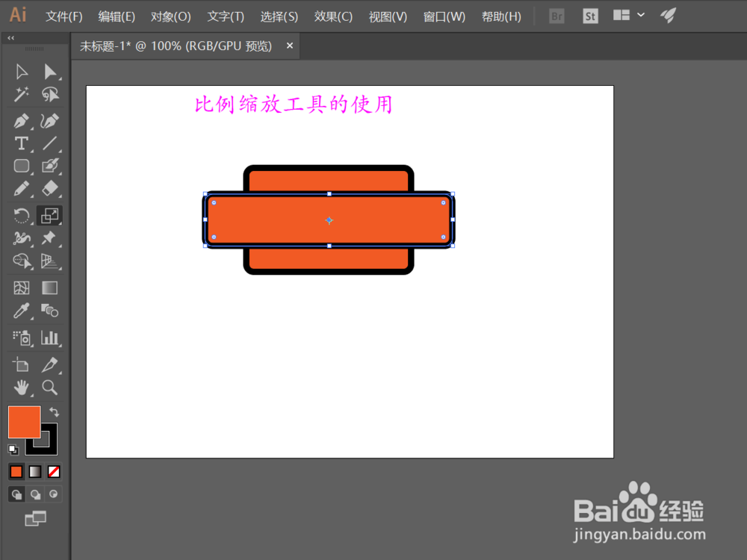This screenshot has height=560, width=747.
Task: Switch to 未标题-1 document tab
Action: click(x=176, y=46)
